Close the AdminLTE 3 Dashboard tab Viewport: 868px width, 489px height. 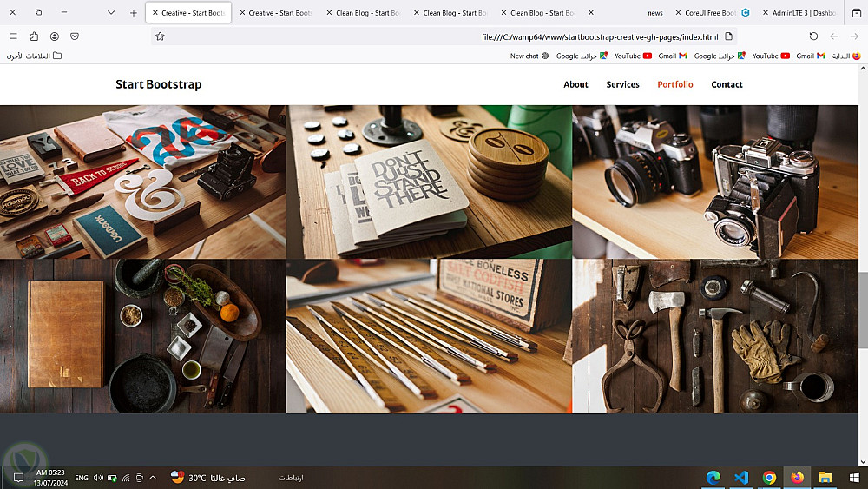click(765, 13)
